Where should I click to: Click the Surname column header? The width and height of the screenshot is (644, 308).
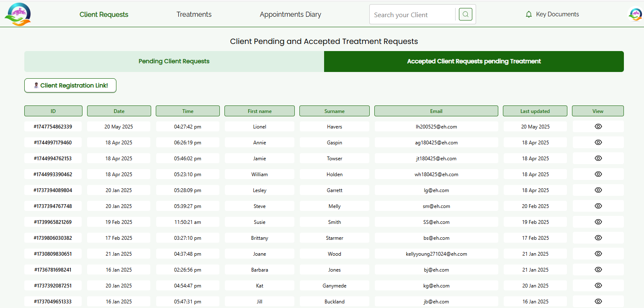(x=335, y=111)
